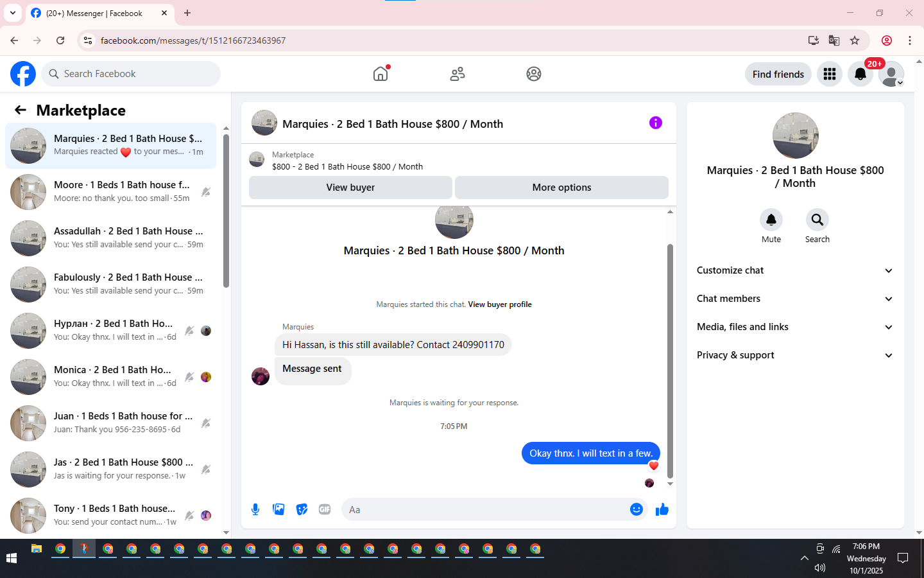Send a thumbs-up like

662,509
